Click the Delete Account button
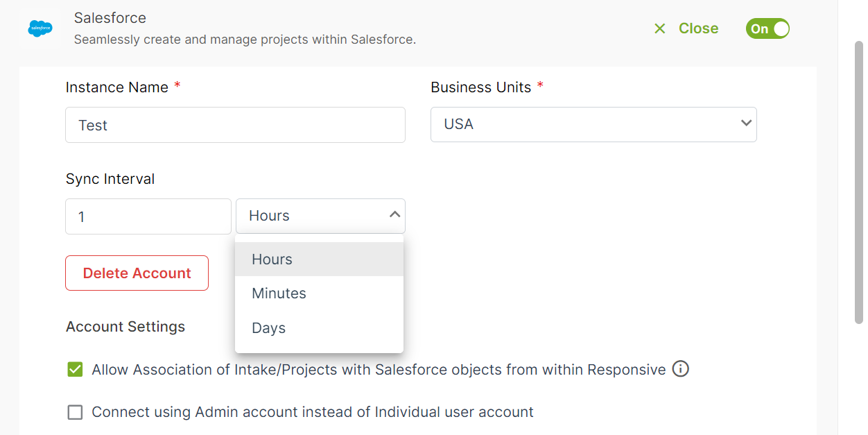Screen dimensions: 868x435 point(137,273)
